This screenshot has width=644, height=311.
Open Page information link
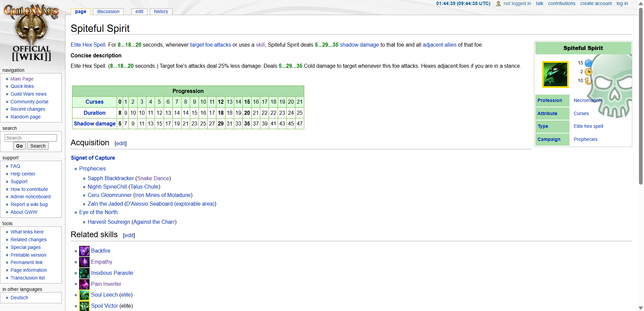click(x=29, y=270)
